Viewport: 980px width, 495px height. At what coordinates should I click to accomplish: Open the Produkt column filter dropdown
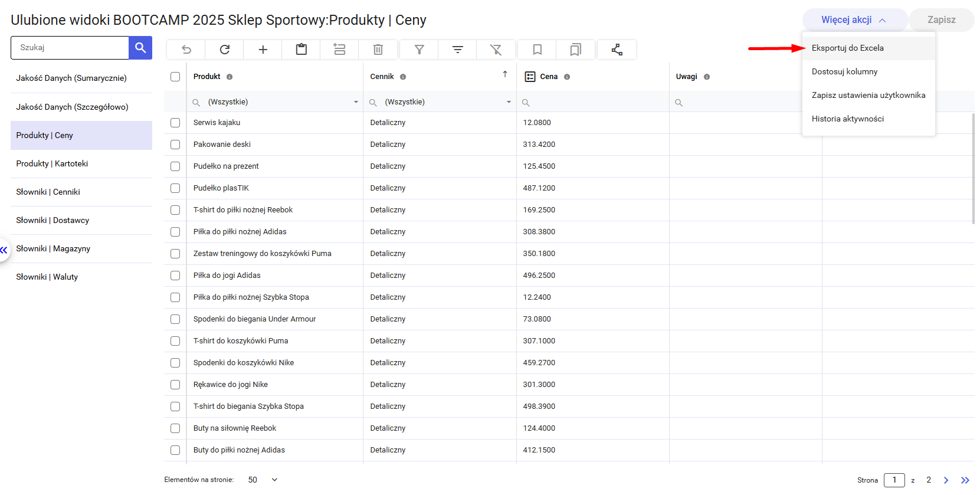click(x=356, y=102)
